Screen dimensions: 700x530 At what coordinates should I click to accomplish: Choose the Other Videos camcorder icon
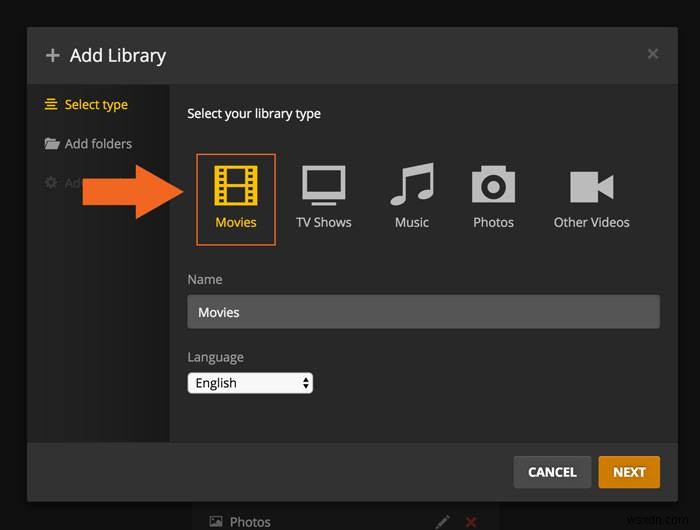[x=591, y=187]
